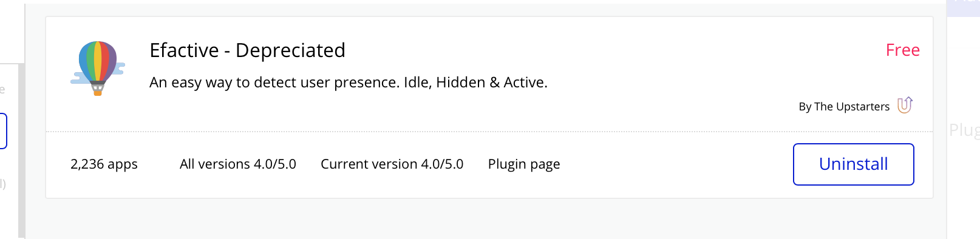980x239 pixels.
Task: Click the dotted divider line in the card
Action: [x=489, y=132]
